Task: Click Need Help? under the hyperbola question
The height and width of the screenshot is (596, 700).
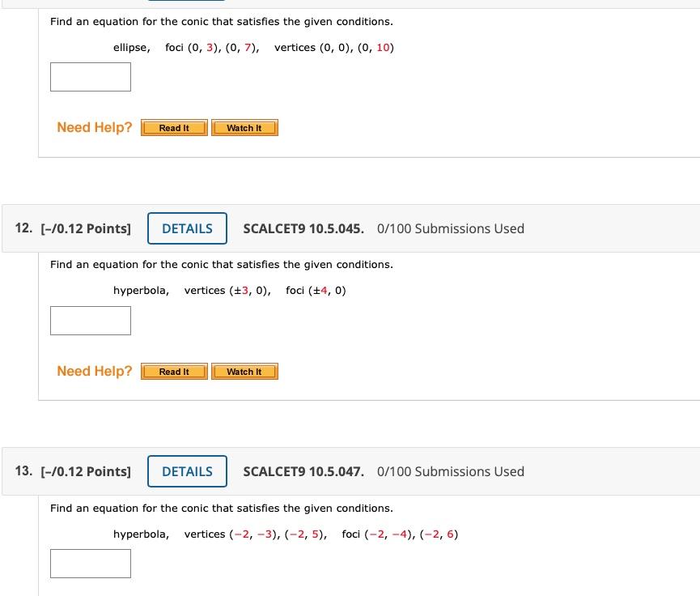Action: pyautogui.click(x=94, y=371)
